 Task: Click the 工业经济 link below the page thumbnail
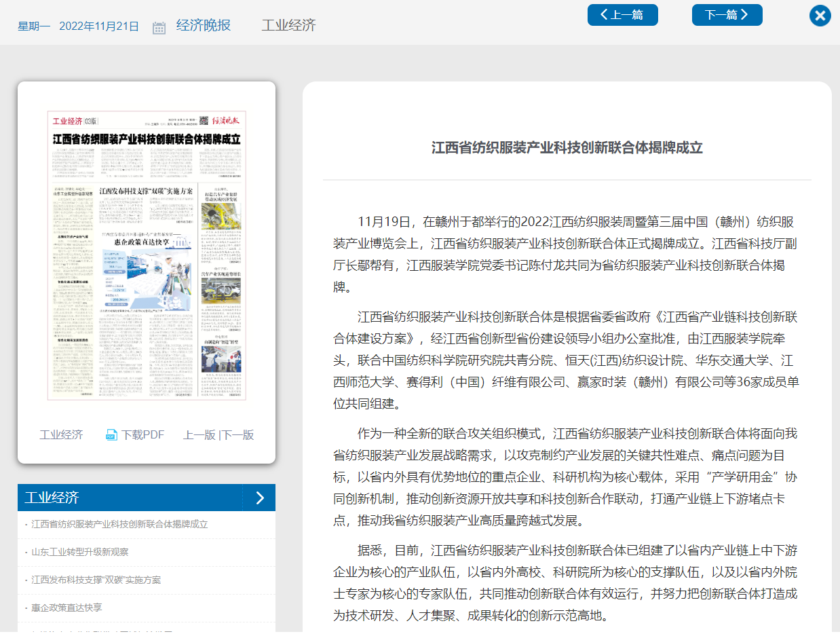coord(61,435)
